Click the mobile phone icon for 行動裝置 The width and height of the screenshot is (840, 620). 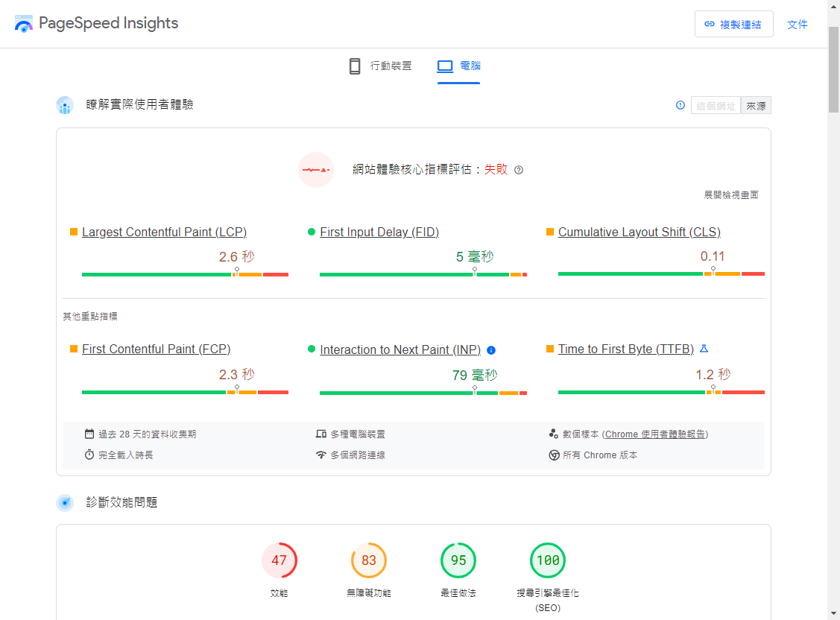[x=355, y=66]
